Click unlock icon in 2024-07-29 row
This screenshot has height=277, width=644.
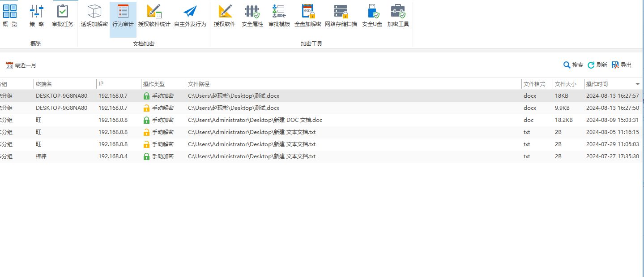pos(146,144)
